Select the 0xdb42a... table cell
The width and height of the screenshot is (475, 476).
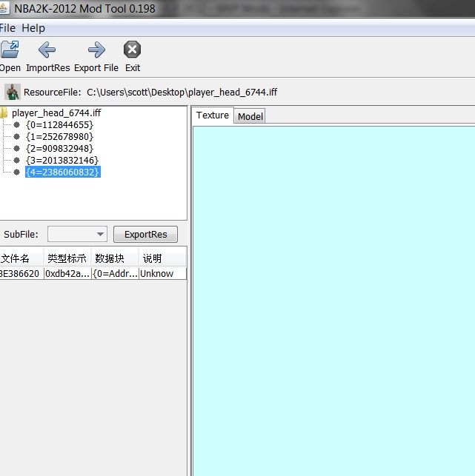[x=67, y=273]
